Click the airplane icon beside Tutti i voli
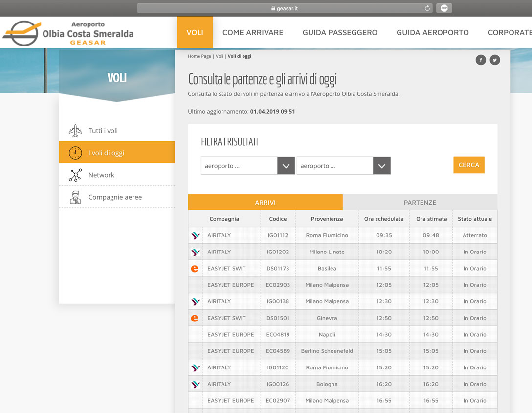The image size is (532, 413). tap(75, 131)
